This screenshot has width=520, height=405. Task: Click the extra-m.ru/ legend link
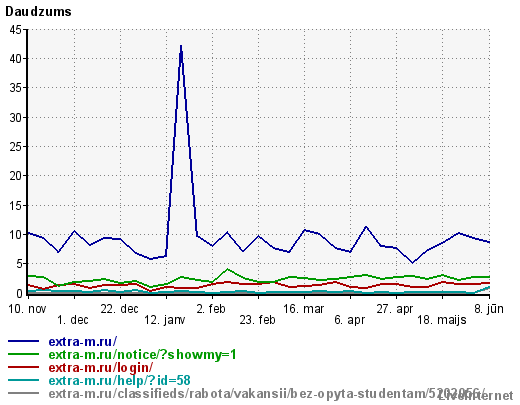tap(83, 341)
